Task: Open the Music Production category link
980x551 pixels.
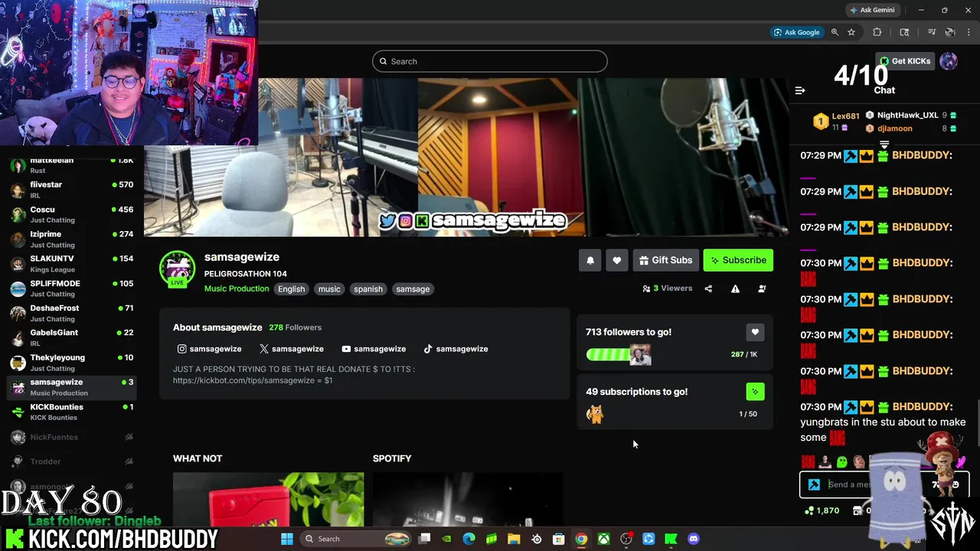Action: click(x=237, y=289)
